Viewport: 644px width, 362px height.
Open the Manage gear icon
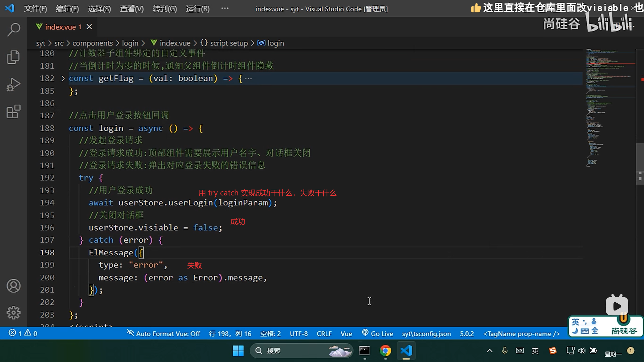13,313
